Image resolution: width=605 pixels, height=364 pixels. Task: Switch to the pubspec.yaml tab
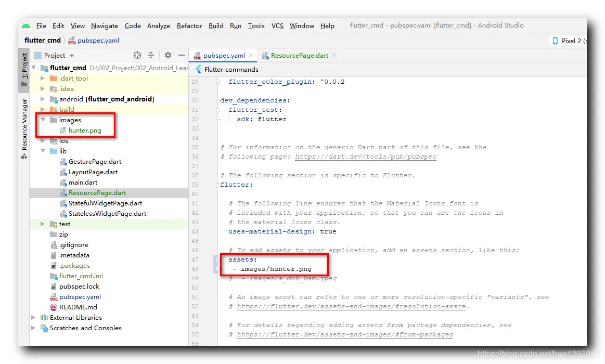(224, 56)
